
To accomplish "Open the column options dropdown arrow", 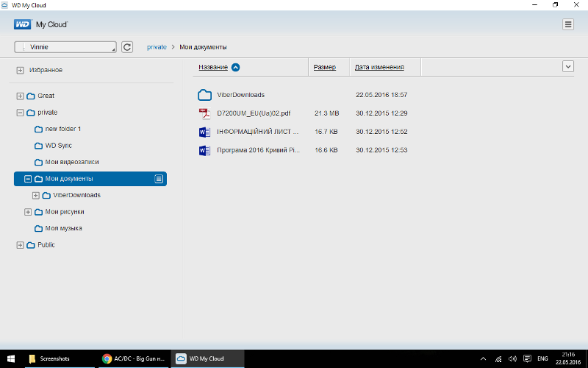I will [567, 66].
